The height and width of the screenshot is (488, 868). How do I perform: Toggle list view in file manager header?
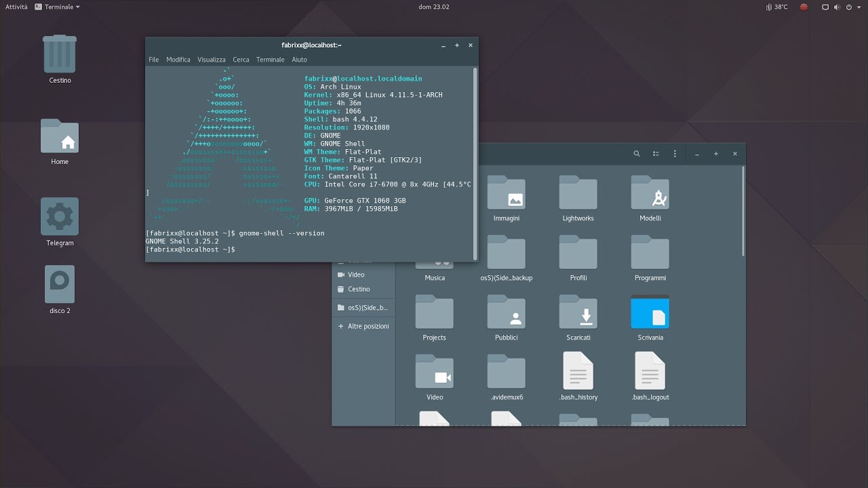[x=656, y=154]
